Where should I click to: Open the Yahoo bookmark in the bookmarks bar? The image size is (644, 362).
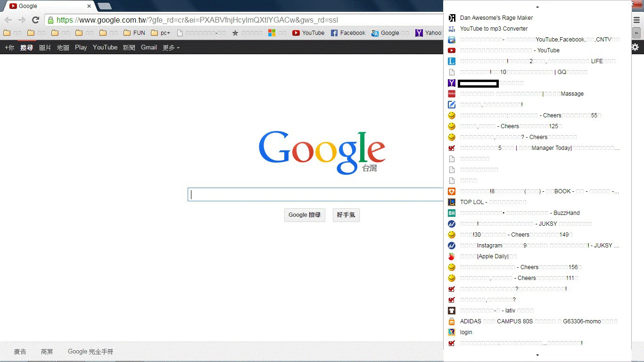pos(428,33)
